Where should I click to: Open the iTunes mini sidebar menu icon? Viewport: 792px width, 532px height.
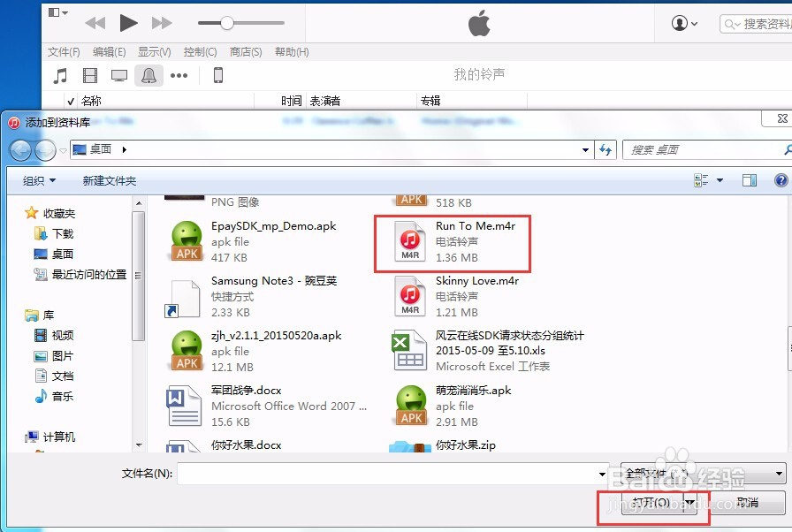point(58,12)
